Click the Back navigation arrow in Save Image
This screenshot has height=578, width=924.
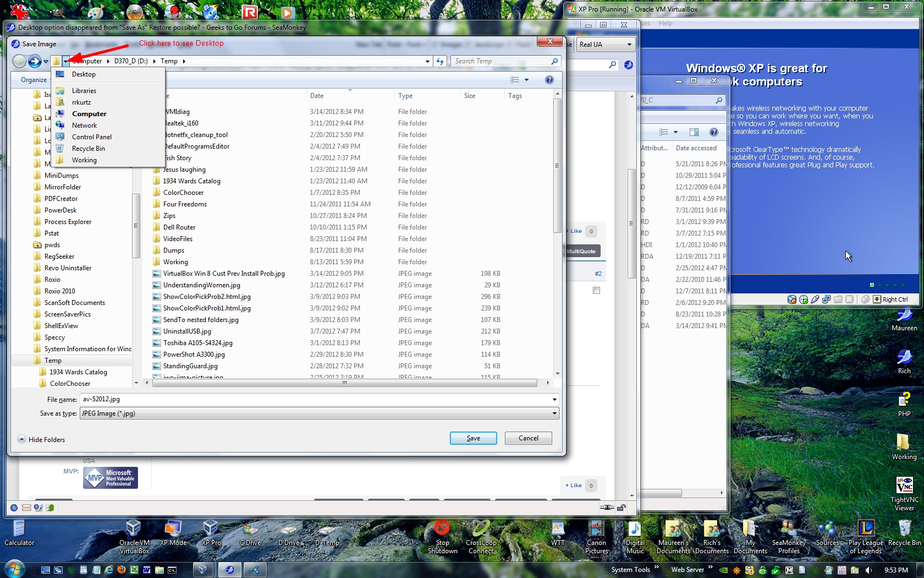point(19,61)
